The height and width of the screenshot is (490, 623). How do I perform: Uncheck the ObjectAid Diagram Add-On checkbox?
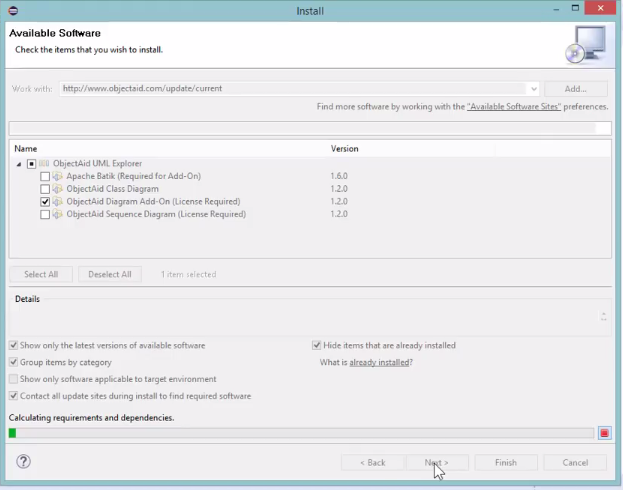[45, 202]
